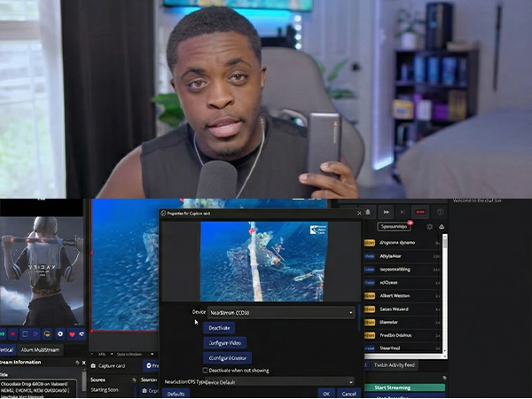Screen dimensions: 532x399
Task: Click the Configure Video button
Action: [224, 342]
